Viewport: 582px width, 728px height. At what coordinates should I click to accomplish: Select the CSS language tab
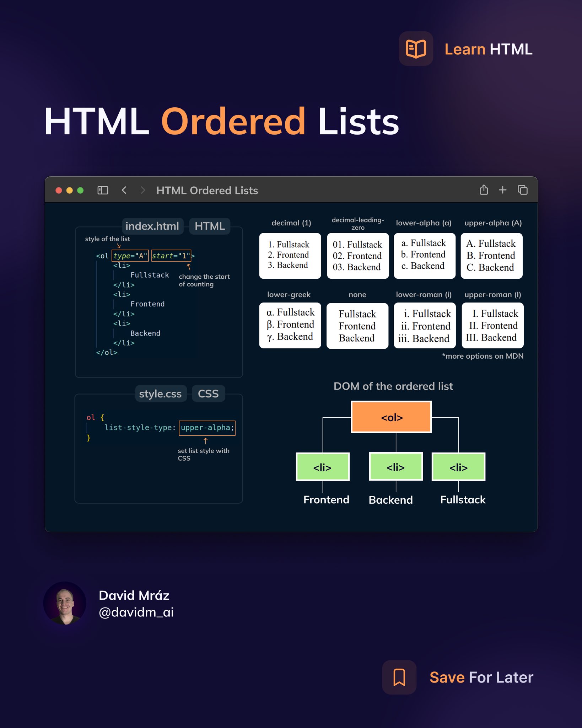[x=208, y=394]
